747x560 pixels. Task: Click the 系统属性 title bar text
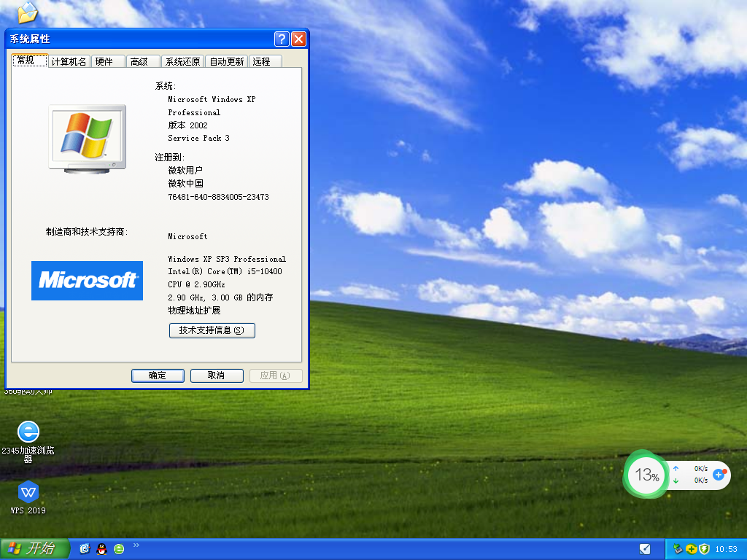[29, 39]
